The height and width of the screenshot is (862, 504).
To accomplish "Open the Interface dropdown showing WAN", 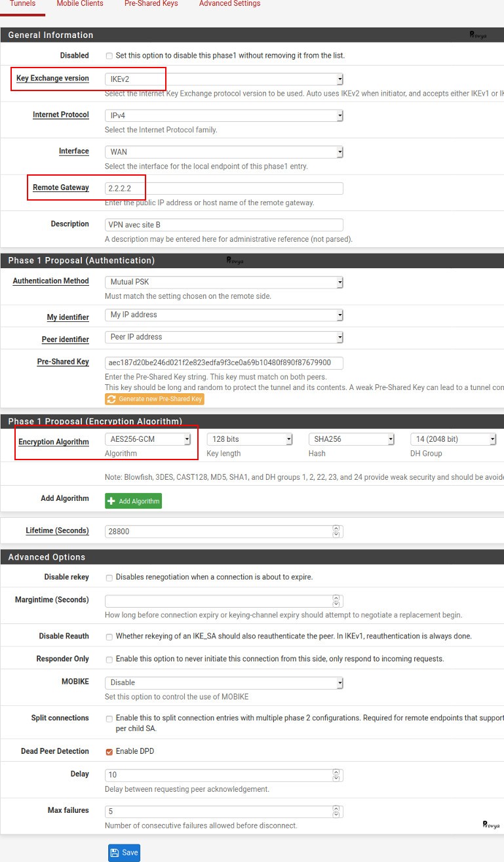I will point(224,152).
